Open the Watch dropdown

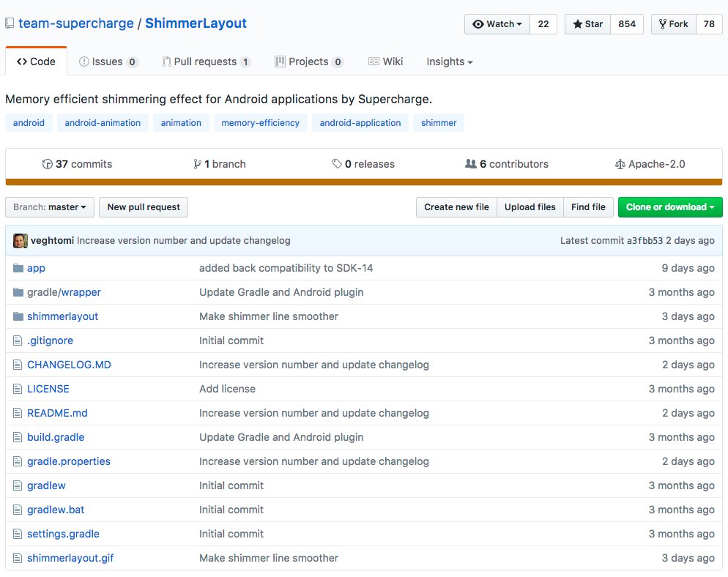pos(497,24)
